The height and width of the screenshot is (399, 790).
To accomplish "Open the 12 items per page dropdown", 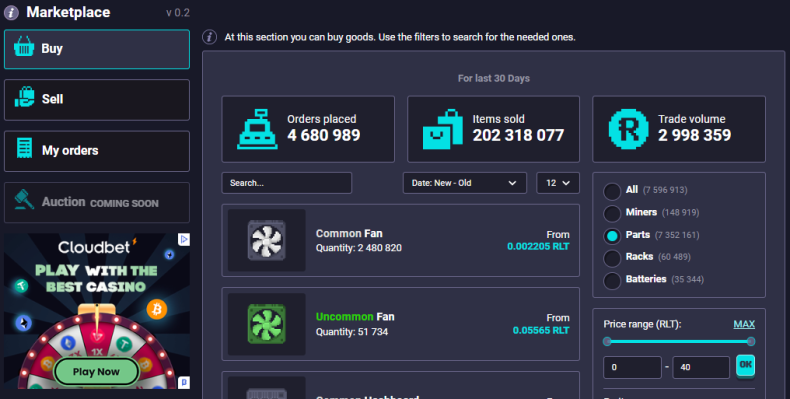I will [x=558, y=183].
